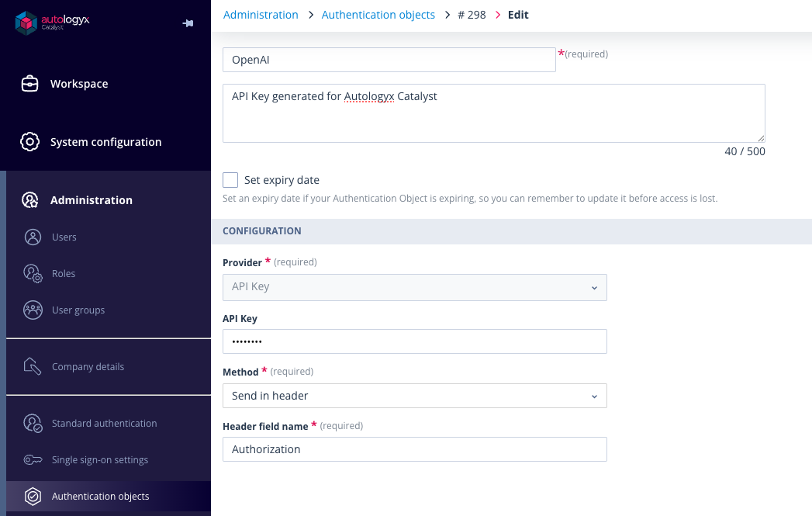Viewport: 812px width, 516px height.
Task: Click the API Key field label
Action: [240, 319]
